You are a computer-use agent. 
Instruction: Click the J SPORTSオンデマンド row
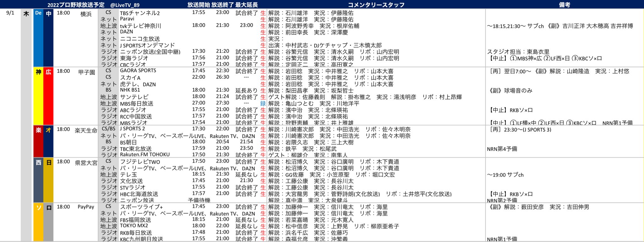(x=147, y=45)
